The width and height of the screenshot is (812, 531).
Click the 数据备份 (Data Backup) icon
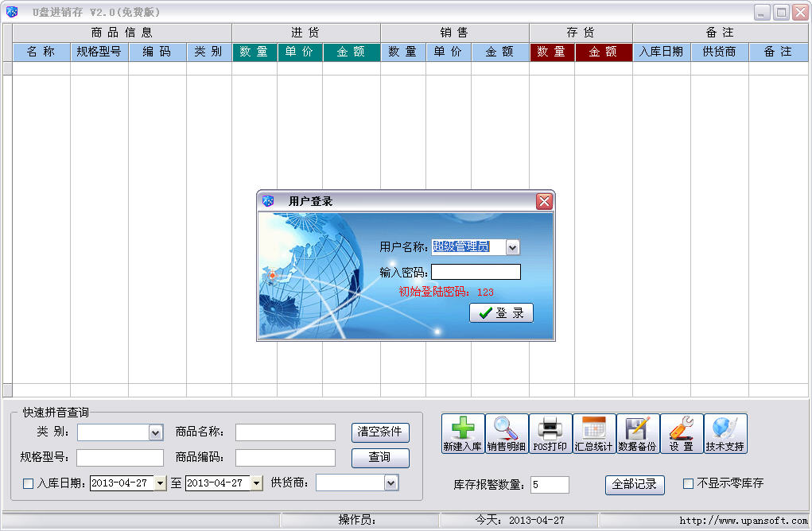click(637, 433)
